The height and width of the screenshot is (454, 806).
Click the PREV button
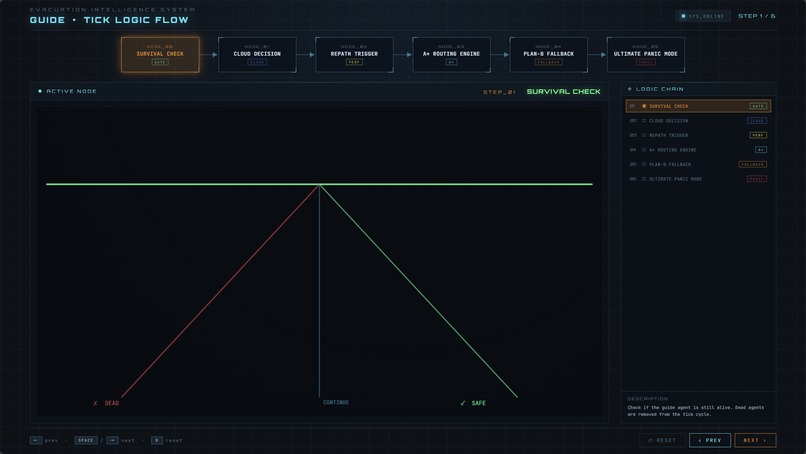[x=710, y=440]
